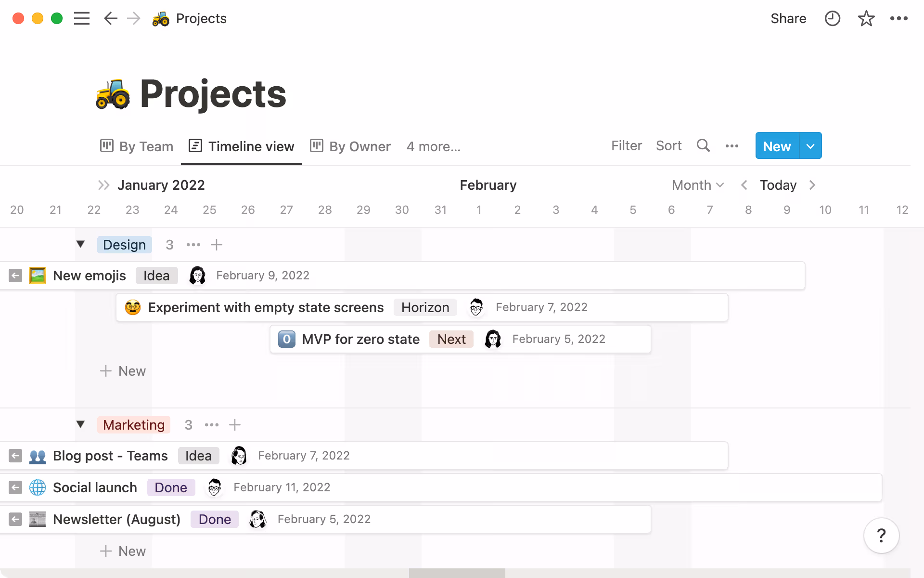Collapse the Marketing group
The width and height of the screenshot is (924, 578).
(x=80, y=424)
